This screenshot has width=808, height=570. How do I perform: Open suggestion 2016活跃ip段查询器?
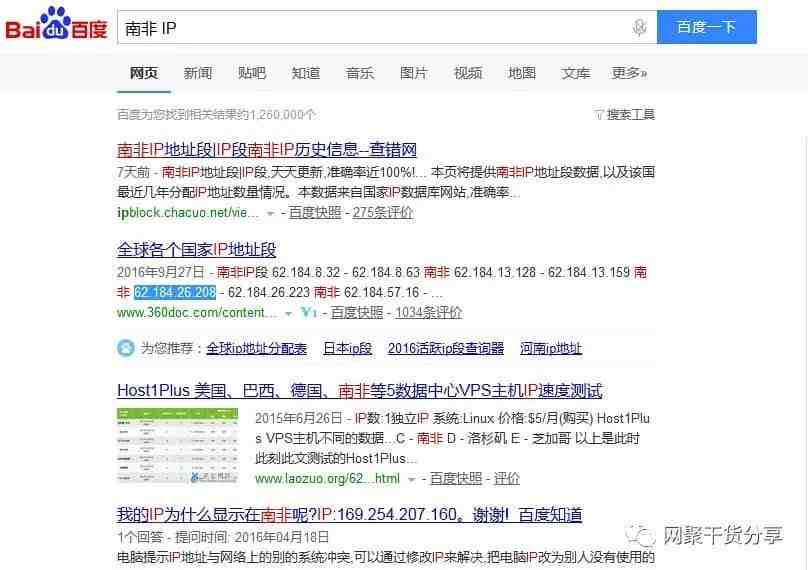coord(446,348)
